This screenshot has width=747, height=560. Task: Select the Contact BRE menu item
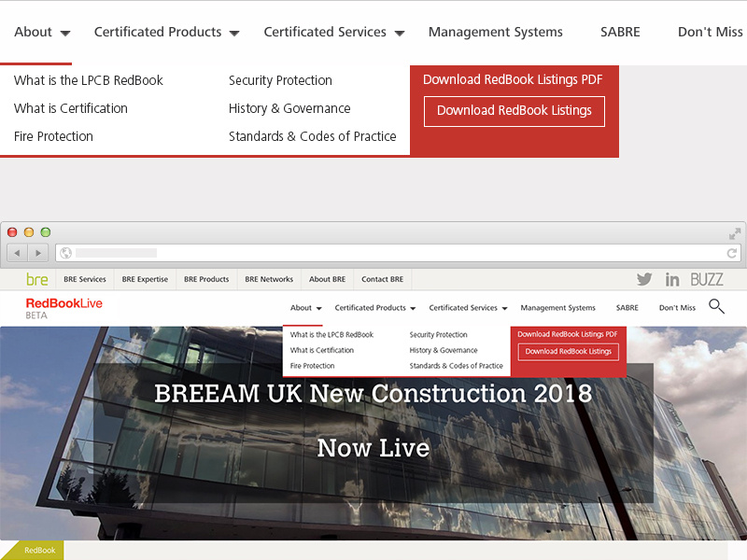click(x=382, y=279)
